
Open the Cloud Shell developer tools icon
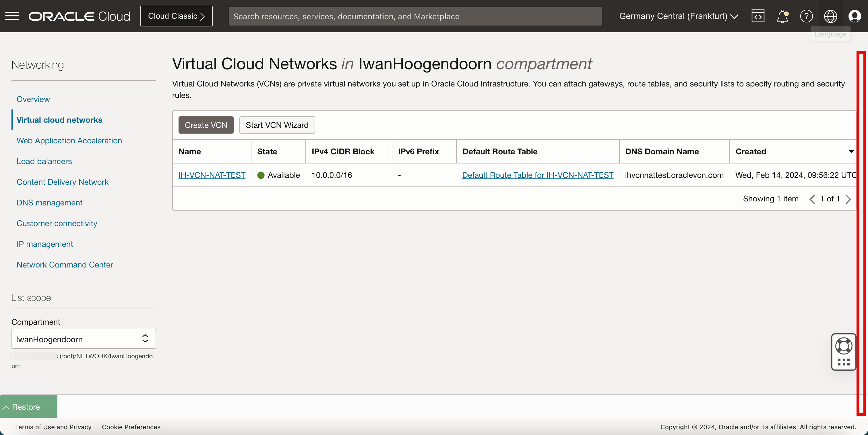[x=758, y=16]
